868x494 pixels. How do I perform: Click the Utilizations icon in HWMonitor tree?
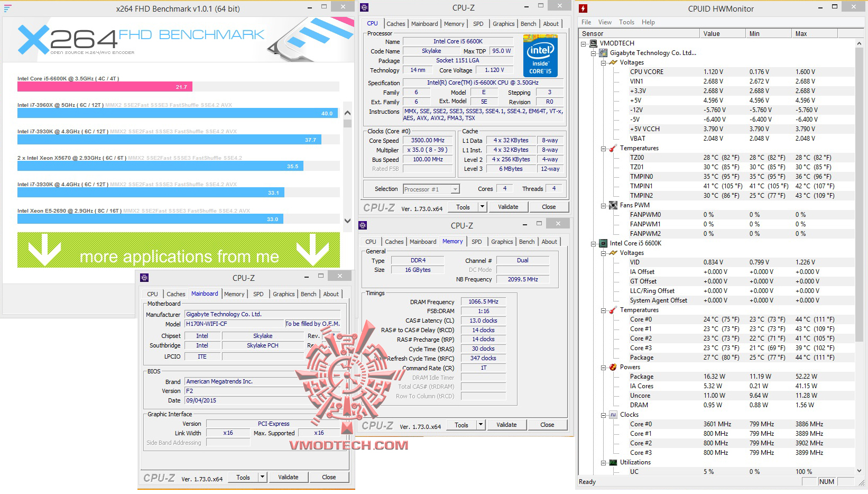coord(613,462)
